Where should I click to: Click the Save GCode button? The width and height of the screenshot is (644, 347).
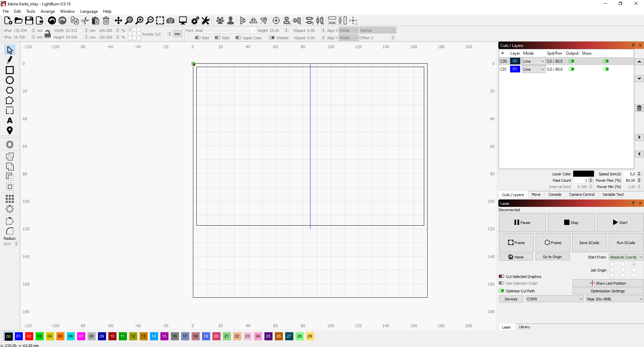click(x=589, y=242)
